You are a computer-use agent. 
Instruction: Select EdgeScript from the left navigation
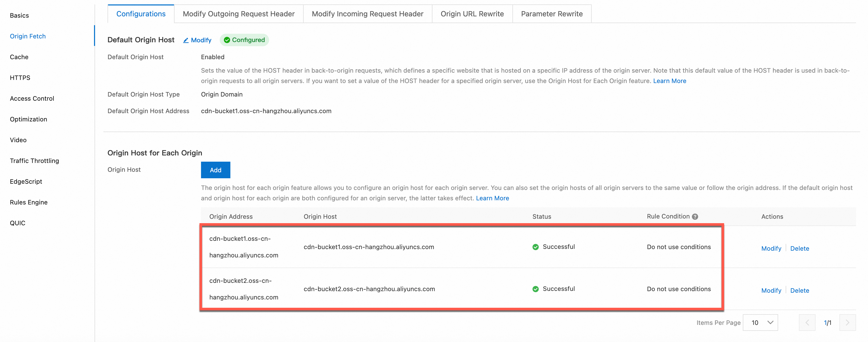click(x=26, y=181)
